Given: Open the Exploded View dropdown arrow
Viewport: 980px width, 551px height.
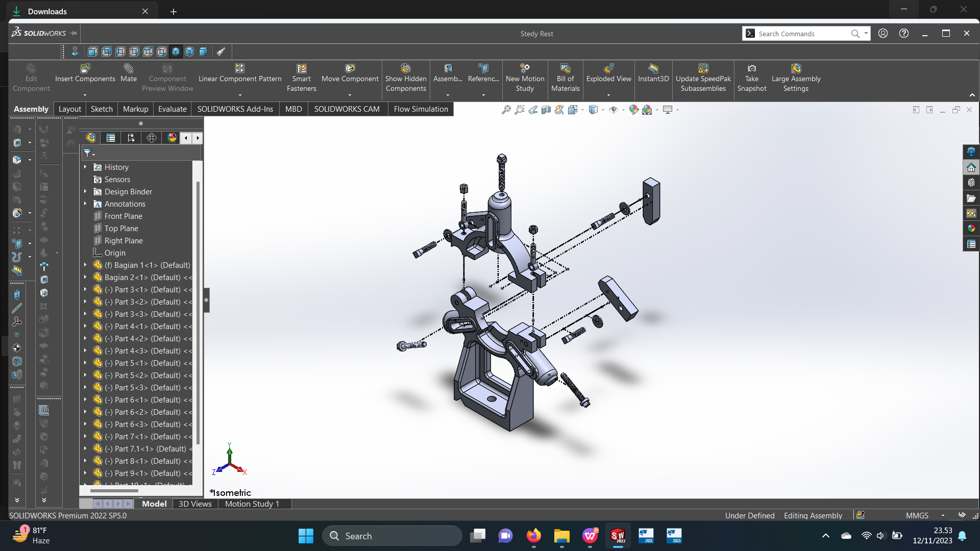Looking at the screenshot, I should coord(608,95).
